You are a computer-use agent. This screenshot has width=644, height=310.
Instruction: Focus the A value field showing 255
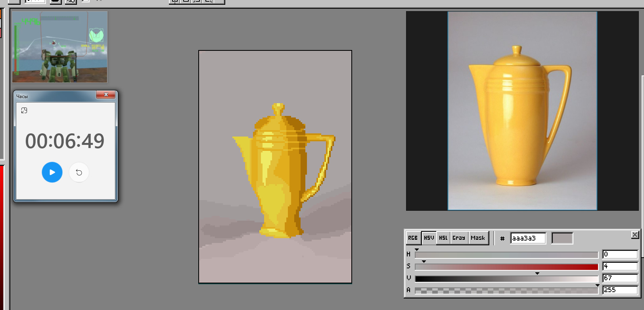point(620,290)
